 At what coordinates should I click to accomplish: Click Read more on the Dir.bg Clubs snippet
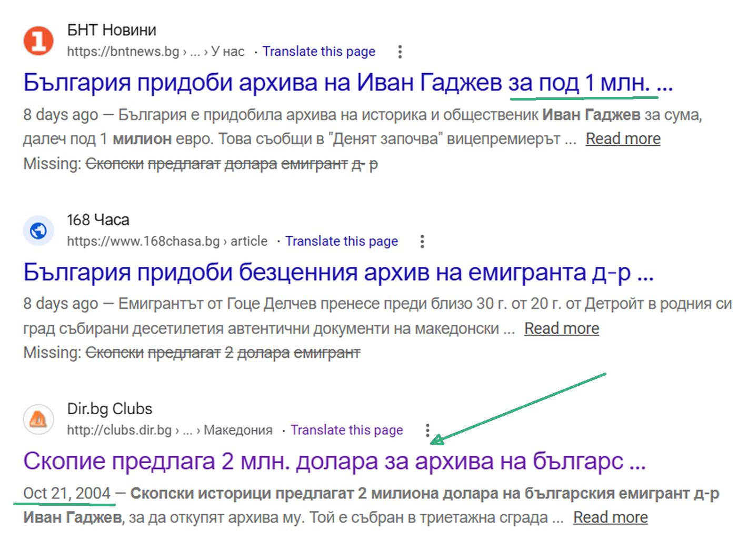click(x=611, y=517)
